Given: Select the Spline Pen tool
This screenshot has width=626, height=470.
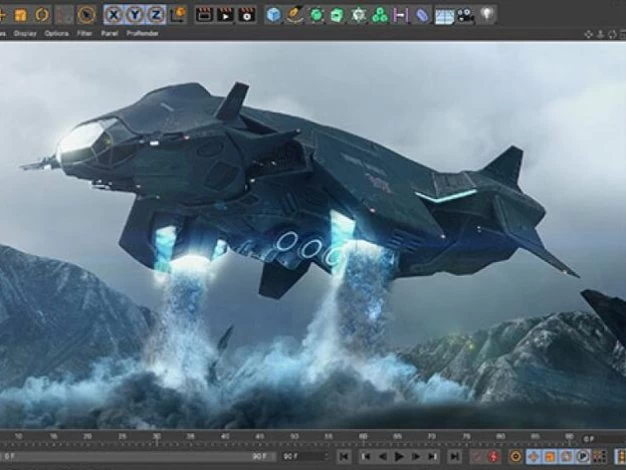Looking at the screenshot, I should (x=295, y=14).
